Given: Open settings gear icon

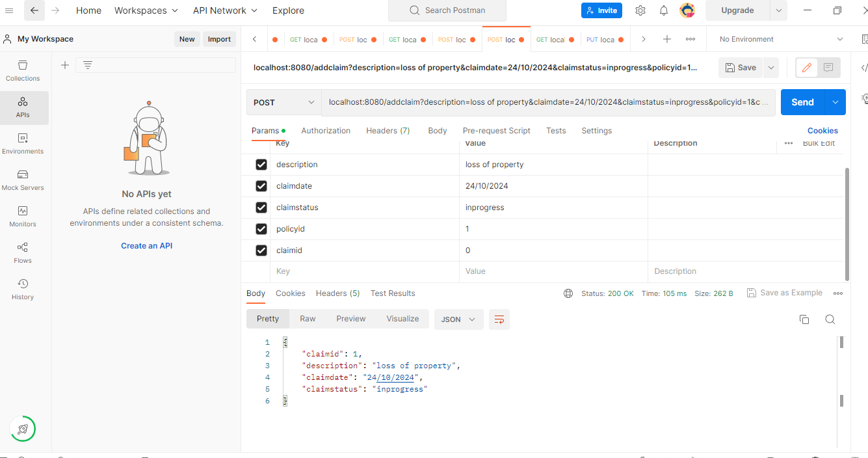Looking at the screenshot, I should pyautogui.click(x=640, y=10).
